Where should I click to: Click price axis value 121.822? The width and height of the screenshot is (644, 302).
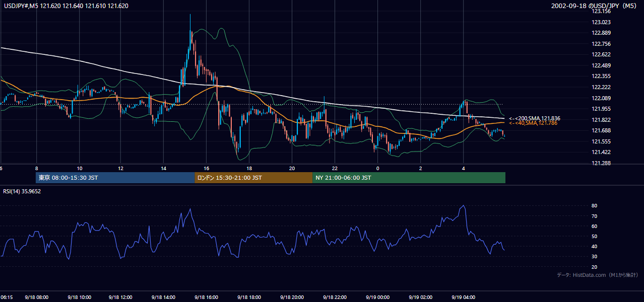pos(601,120)
